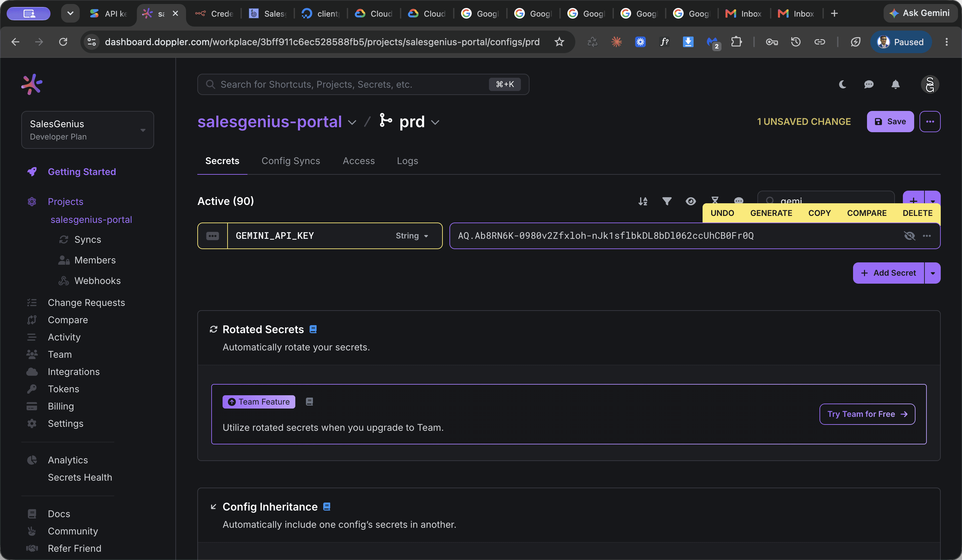This screenshot has width=962, height=560.
Task: Open the config more options button
Action: 930,121
